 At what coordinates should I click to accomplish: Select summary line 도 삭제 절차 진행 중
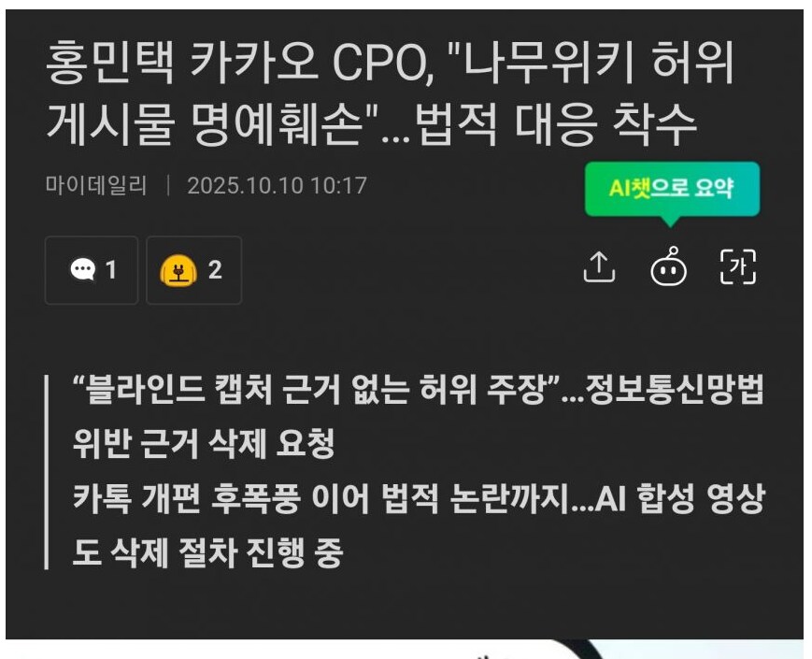[207, 552]
